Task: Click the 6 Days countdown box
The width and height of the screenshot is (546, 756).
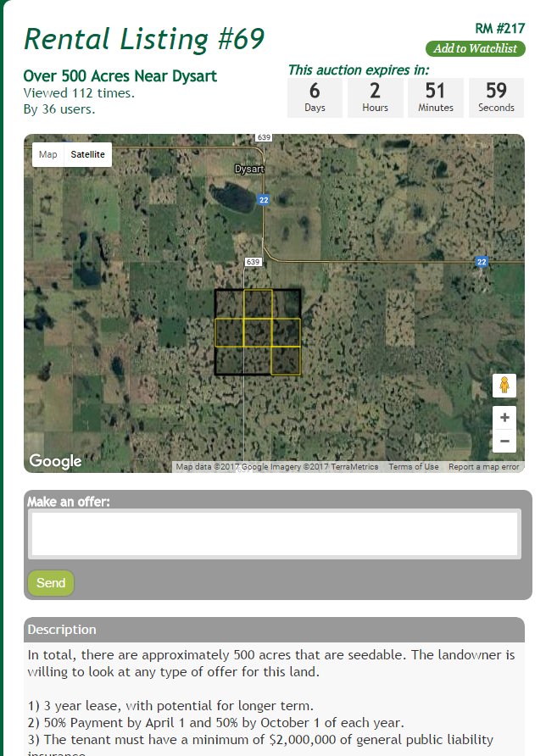Action: tap(315, 97)
